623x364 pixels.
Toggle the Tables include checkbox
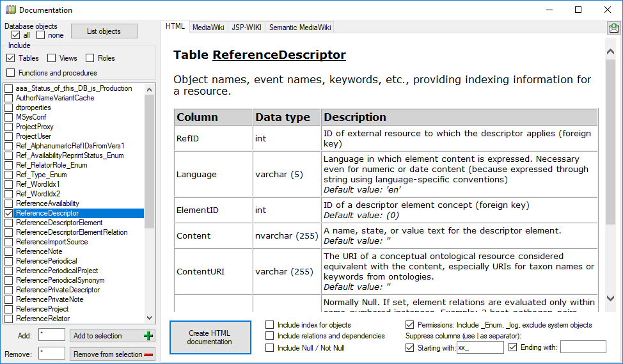11,58
